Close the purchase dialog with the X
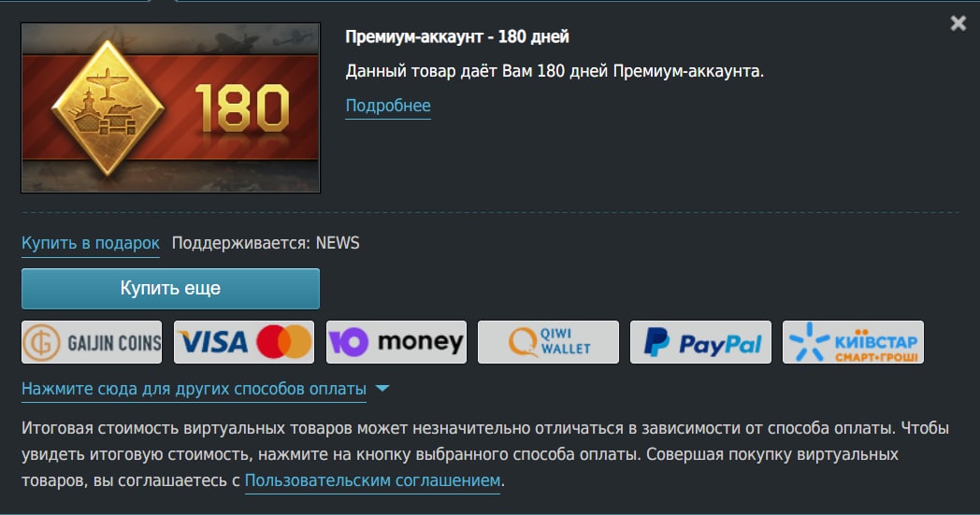This screenshot has height=515, width=980. tap(958, 23)
